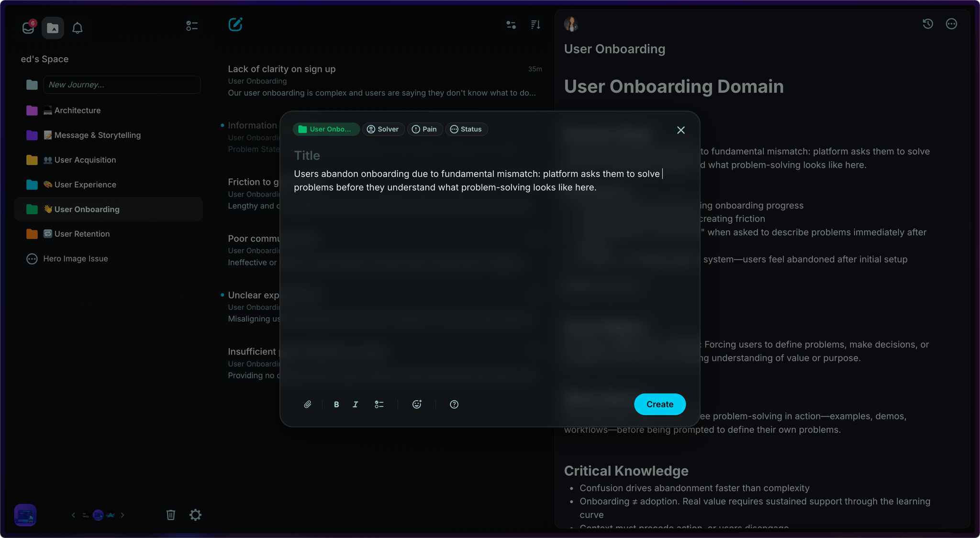This screenshot has height=538, width=980.
Task: Open the Solver selector chip
Action: [383, 129]
